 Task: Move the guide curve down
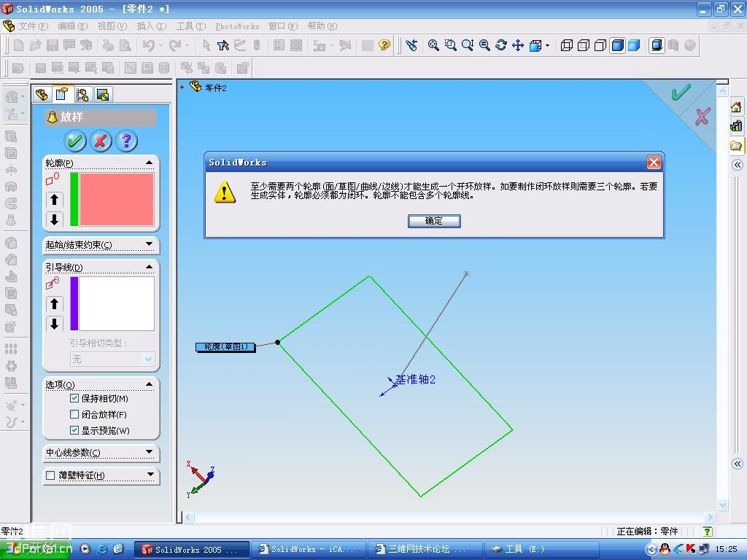tap(54, 324)
